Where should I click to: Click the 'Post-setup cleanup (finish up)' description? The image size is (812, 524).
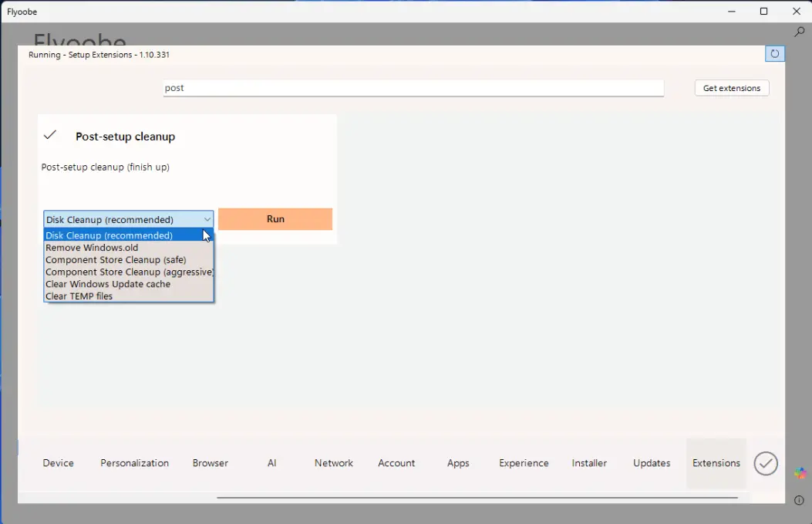point(106,167)
